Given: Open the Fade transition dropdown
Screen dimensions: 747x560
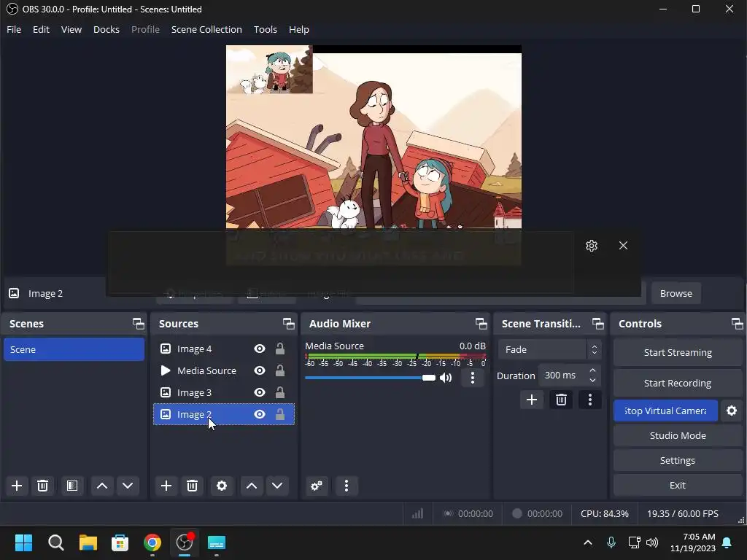Looking at the screenshot, I should click(x=549, y=349).
